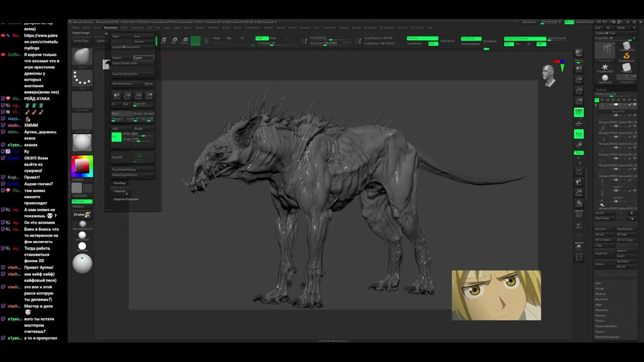The image size is (644, 362).
Task: Toggle the Persp perspective button
Action: (x=579, y=112)
